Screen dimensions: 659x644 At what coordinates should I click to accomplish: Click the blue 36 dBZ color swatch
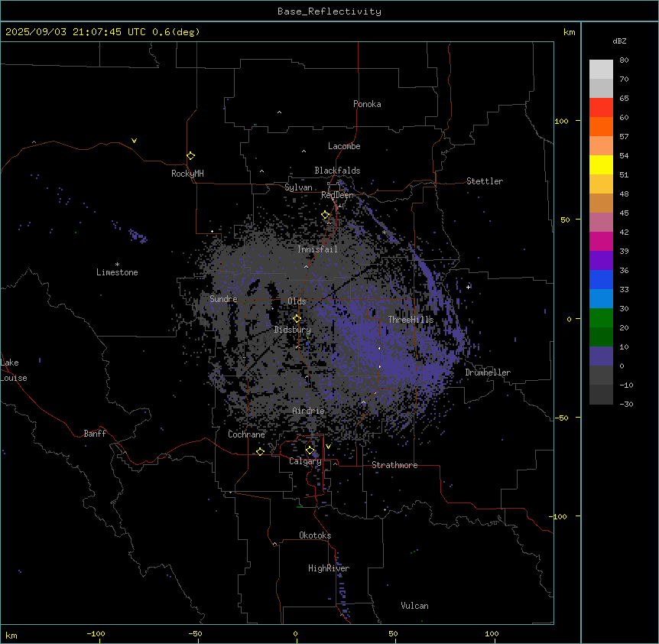coord(601,279)
